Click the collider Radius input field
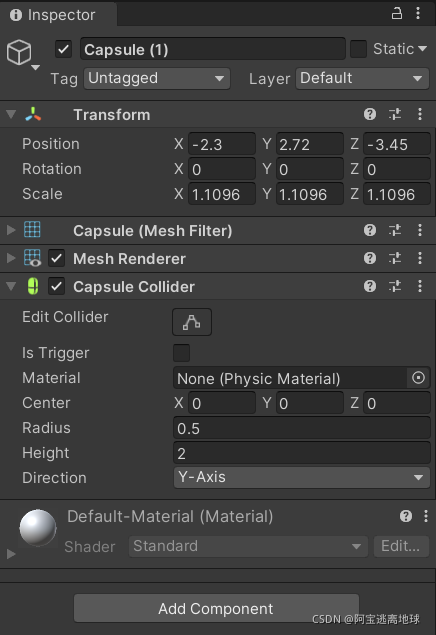This screenshot has height=635, width=436. pos(302,428)
